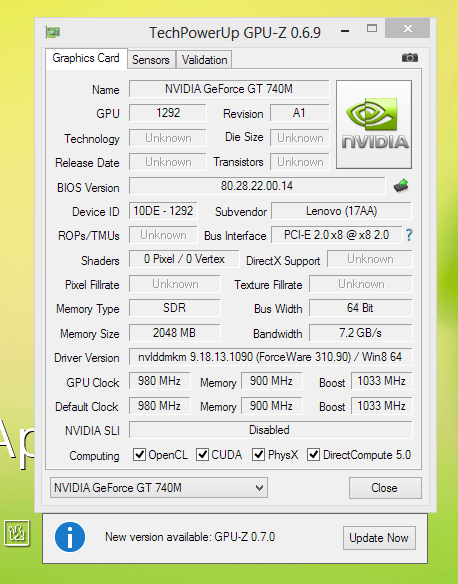Open the Validation tab
This screenshot has width=458, height=584.
pos(204,60)
